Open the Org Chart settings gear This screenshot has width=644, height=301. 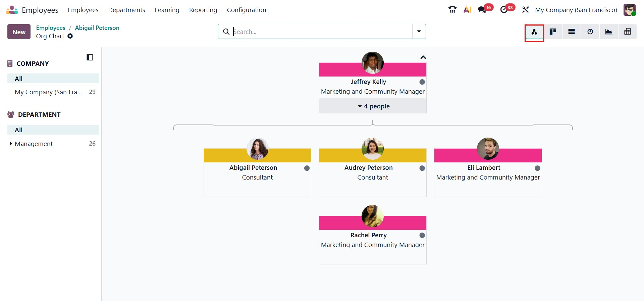click(70, 36)
